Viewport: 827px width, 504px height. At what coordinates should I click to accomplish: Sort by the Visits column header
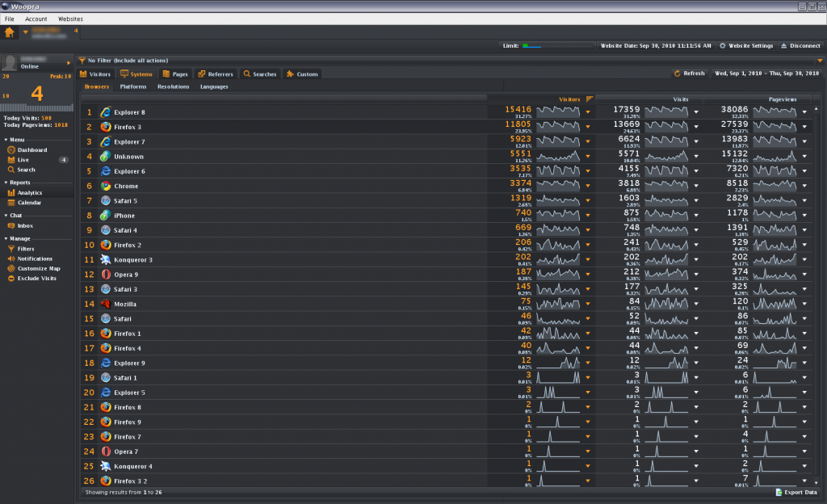pyautogui.click(x=680, y=99)
